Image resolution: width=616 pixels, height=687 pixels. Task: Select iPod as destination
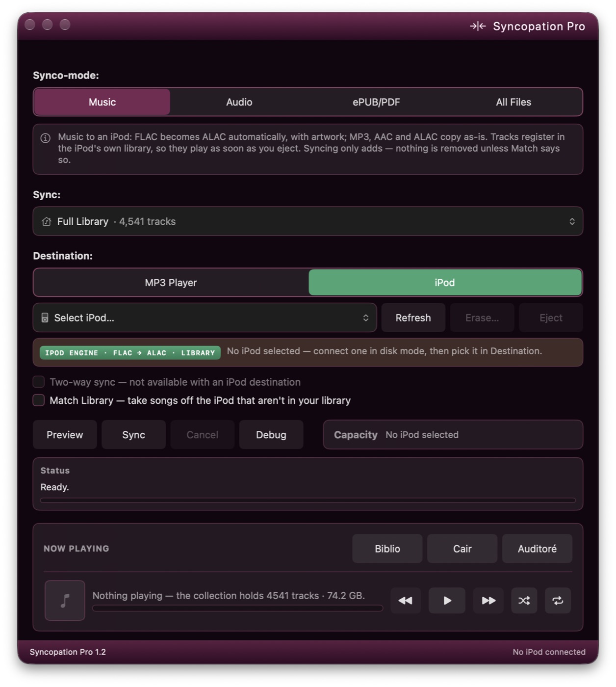tap(445, 283)
